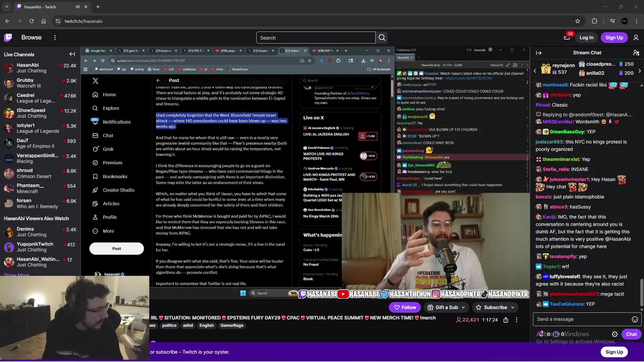The height and width of the screenshot is (362, 644).
Task: Open browser extensions puzzle icon
Action: (x=595, y=21)
